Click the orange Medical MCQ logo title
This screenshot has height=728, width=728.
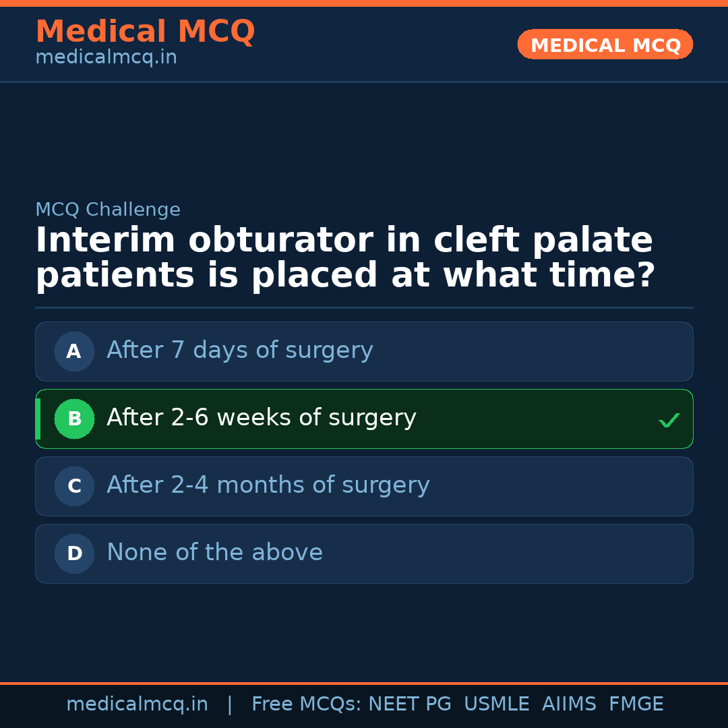coord(145,32)
